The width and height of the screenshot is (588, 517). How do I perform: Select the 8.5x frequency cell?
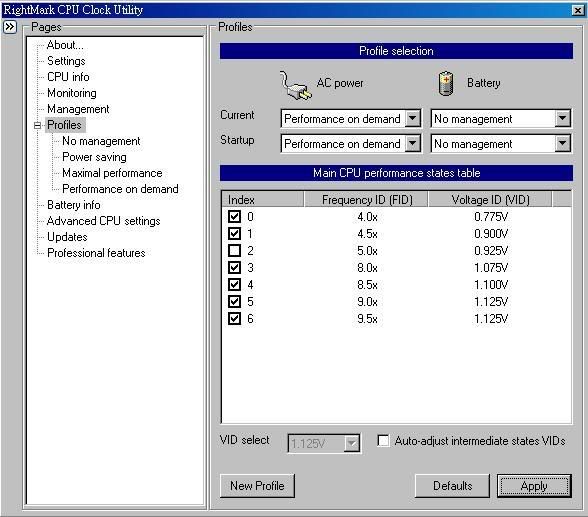(x=367, y=285)
